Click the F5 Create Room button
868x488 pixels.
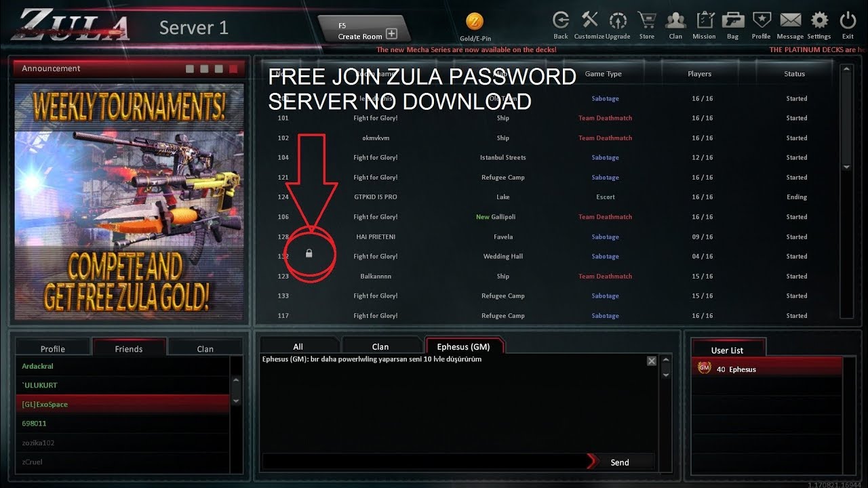(364, 30)
